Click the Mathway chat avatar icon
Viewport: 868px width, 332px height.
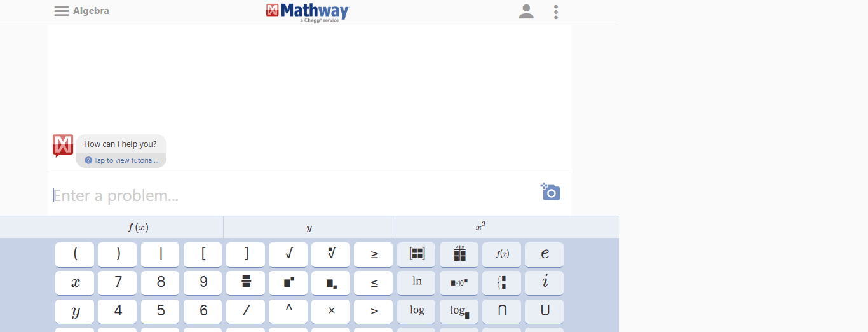point(63,146)
